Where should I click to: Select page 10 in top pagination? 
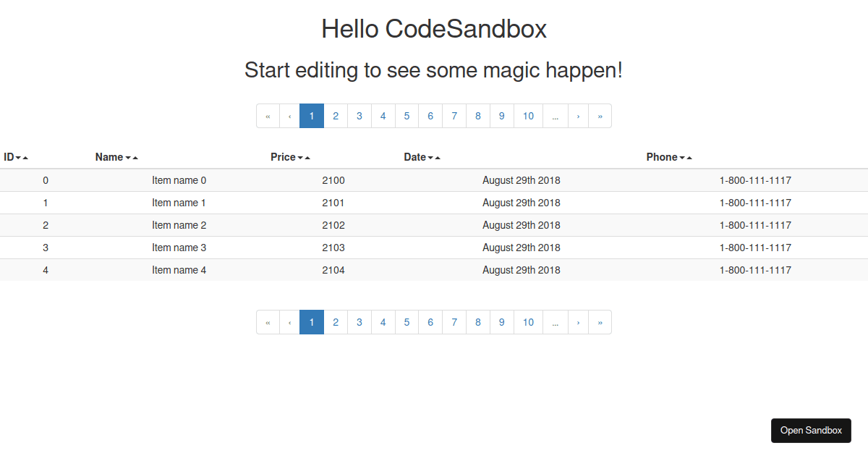tap(528, 116)
